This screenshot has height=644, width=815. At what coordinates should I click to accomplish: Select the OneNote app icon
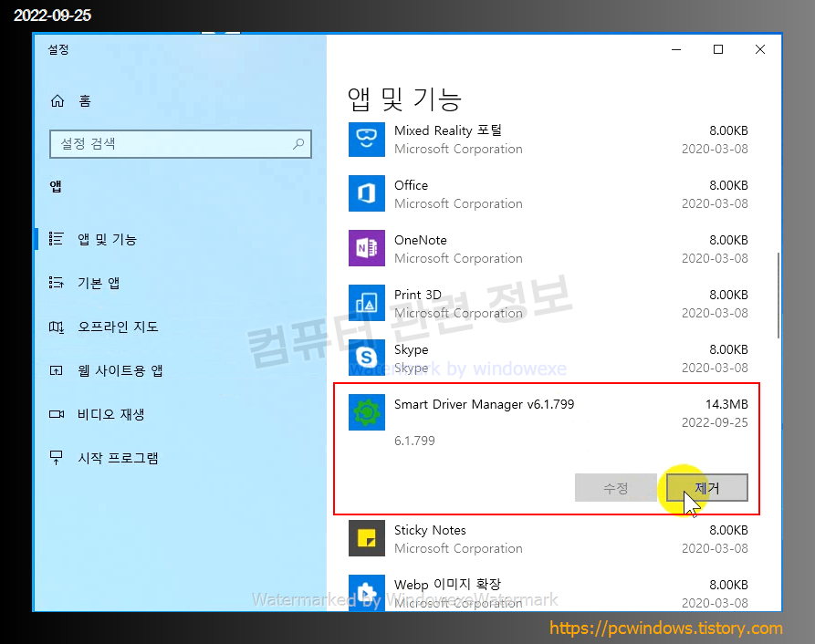point(367,248)
